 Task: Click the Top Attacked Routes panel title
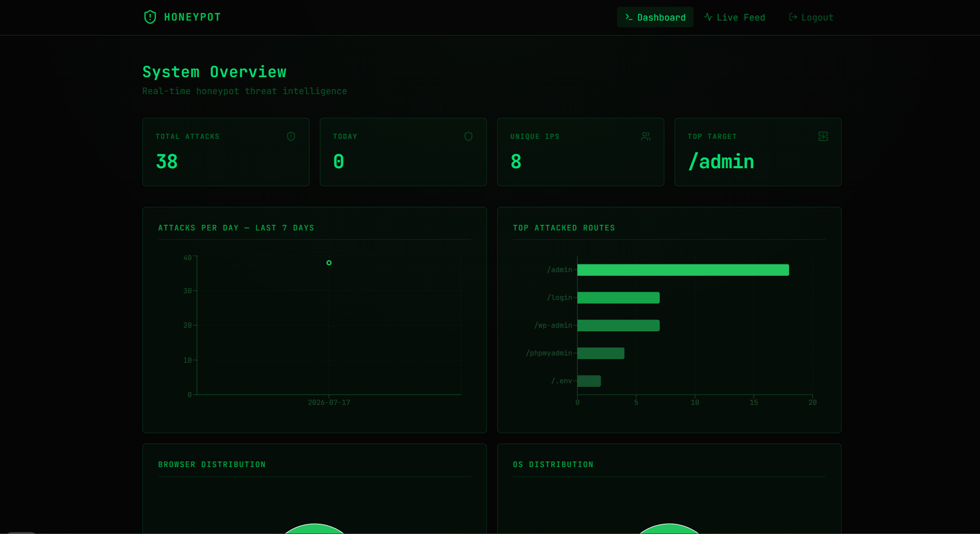[x=564, y=228]
